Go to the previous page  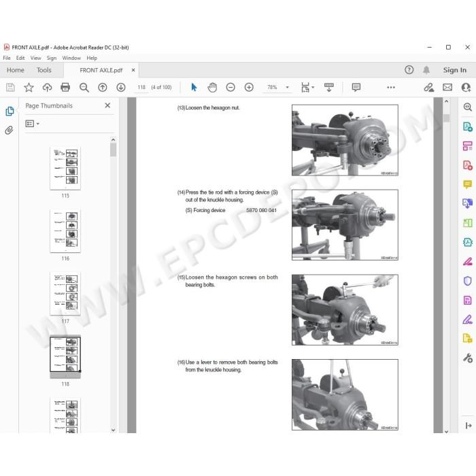[x=103, y=88]
